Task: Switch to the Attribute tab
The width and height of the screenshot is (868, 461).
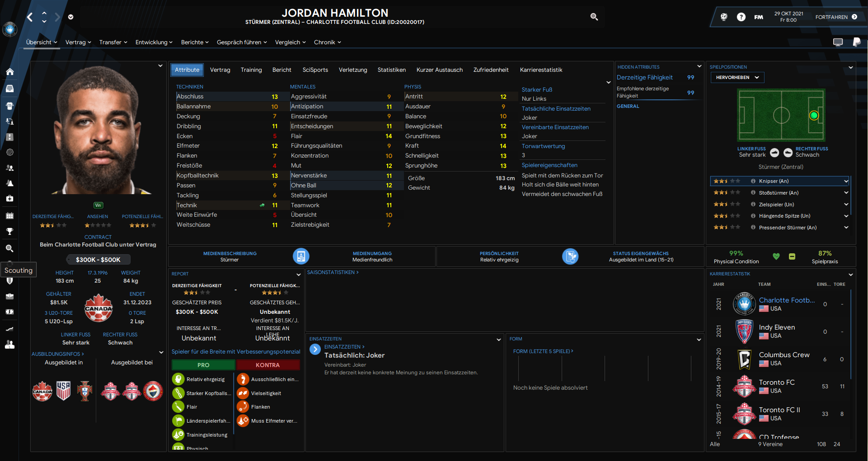Action: click(187, 70)
